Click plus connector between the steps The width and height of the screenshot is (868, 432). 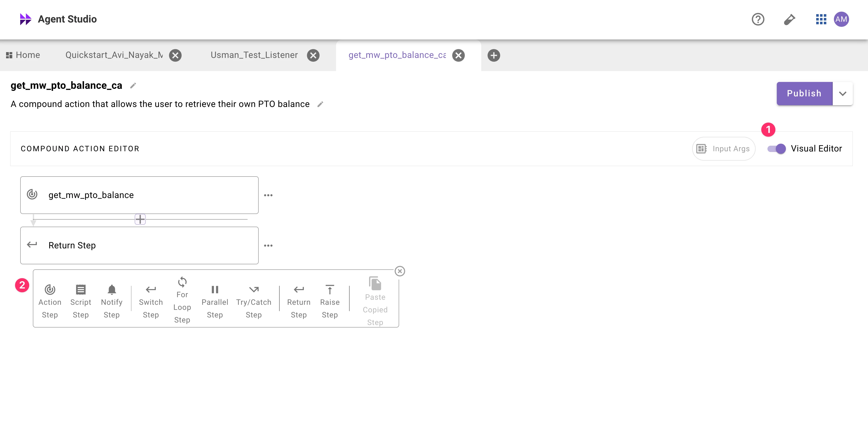click(x=140, y=220)
